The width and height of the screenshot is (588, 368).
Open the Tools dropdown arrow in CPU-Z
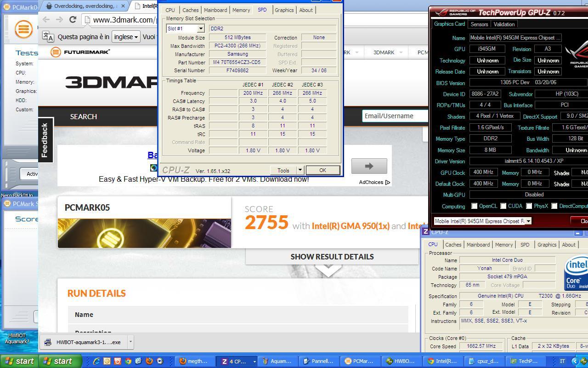pos(300,171)
